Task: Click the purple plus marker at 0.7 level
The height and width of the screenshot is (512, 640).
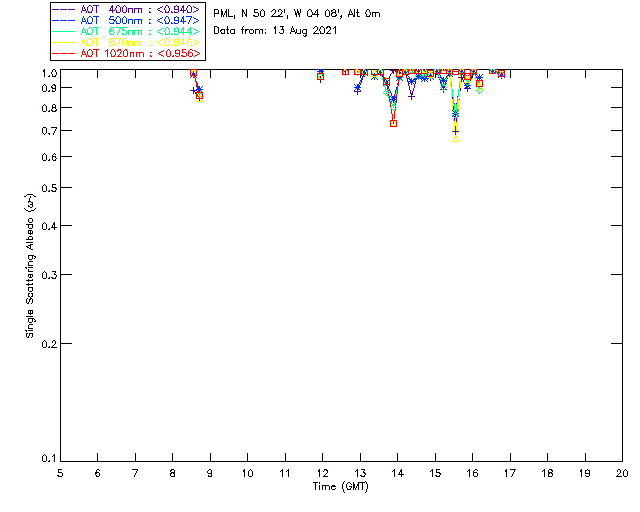Action: click(x=456, y=131)
